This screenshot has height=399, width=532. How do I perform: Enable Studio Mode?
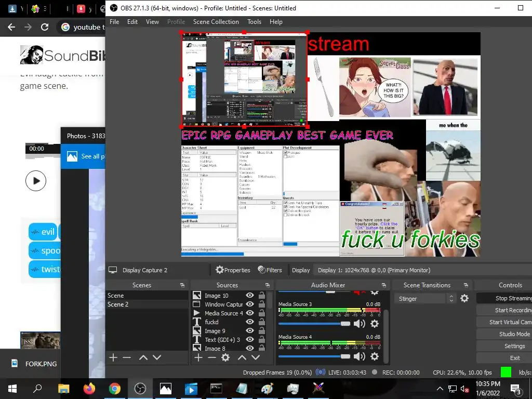(x=504, y=334)
